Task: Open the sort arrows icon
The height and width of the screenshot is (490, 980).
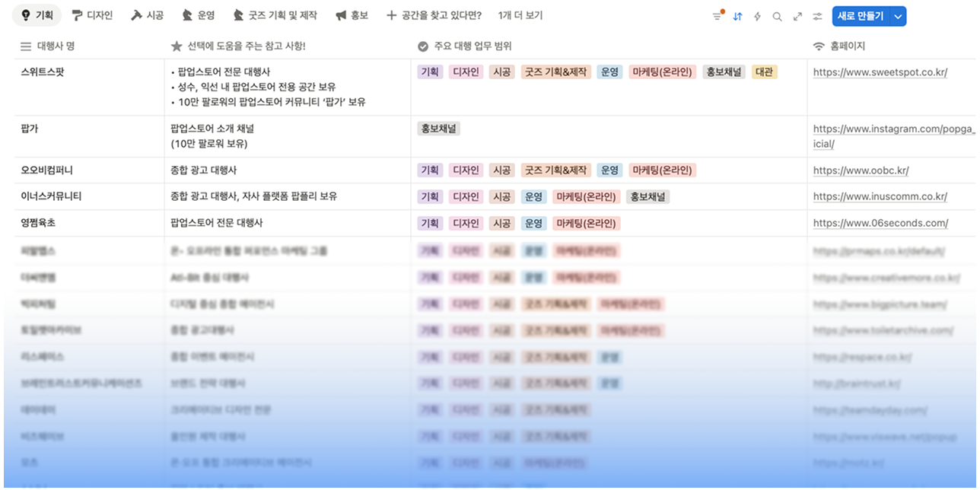Action: pyautogui.click(x=737, y=16)
